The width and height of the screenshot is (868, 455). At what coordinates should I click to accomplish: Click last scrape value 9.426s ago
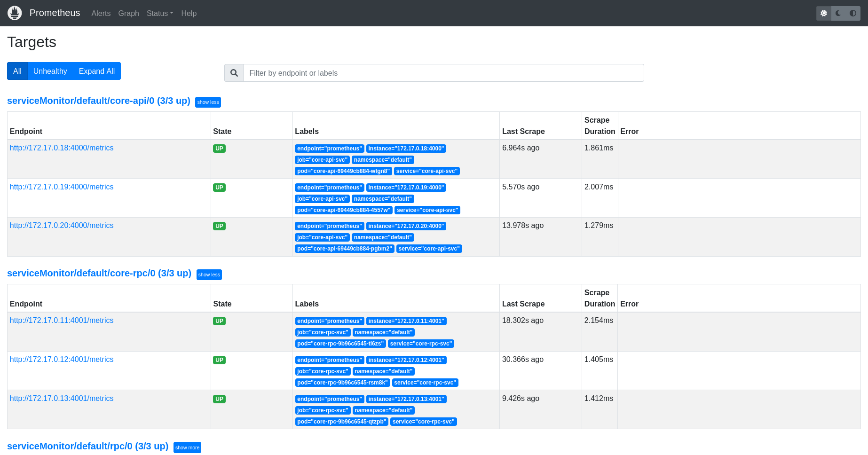[521, 398]
